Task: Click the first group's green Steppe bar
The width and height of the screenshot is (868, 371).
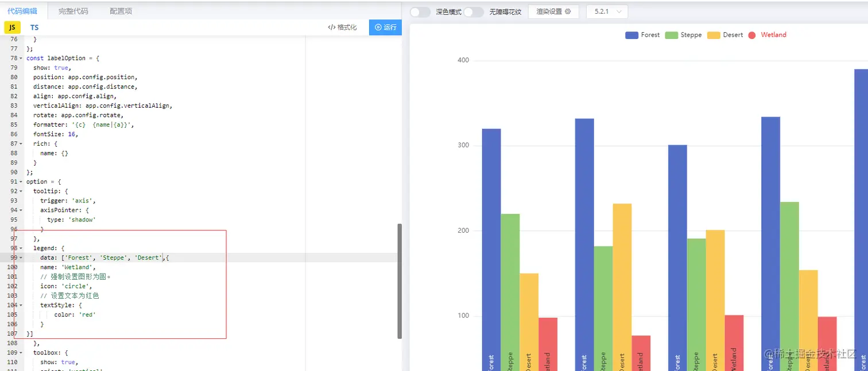Action: click(510, 292)
